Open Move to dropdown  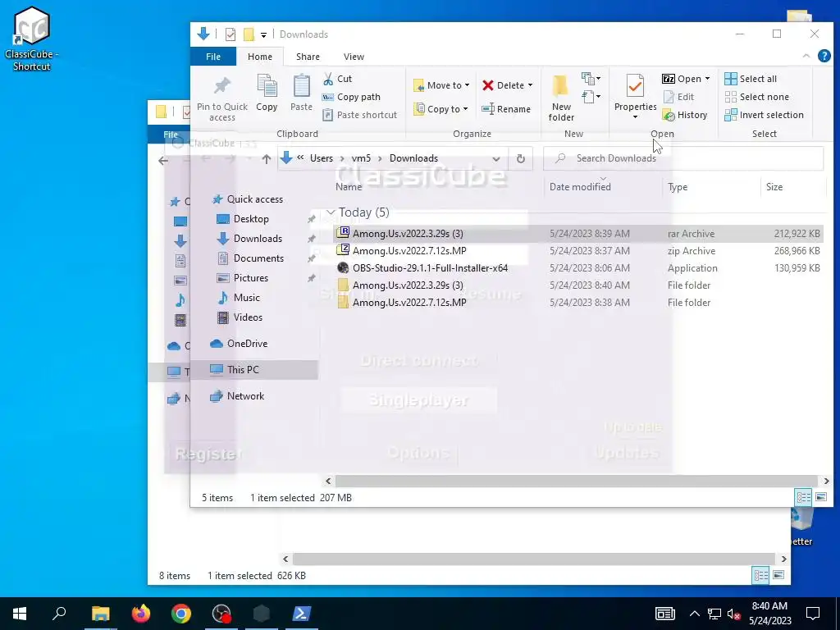click(x=442, y=85)
